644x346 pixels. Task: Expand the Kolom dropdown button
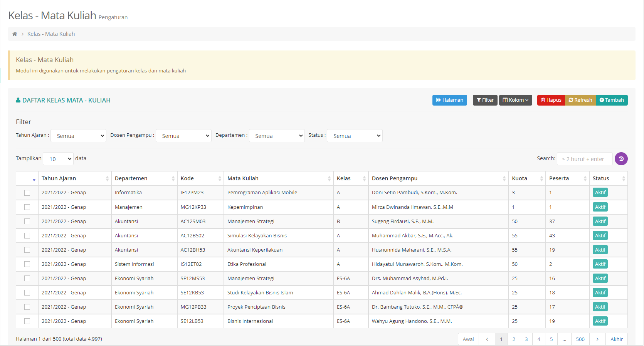coord(516,100)
